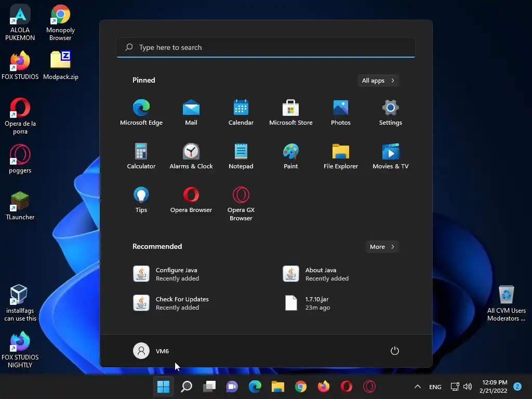Viewport: 532px width, 399px height.
Task: Open Microsoft Edge on the taskbar
Action: tap(255, 387)
